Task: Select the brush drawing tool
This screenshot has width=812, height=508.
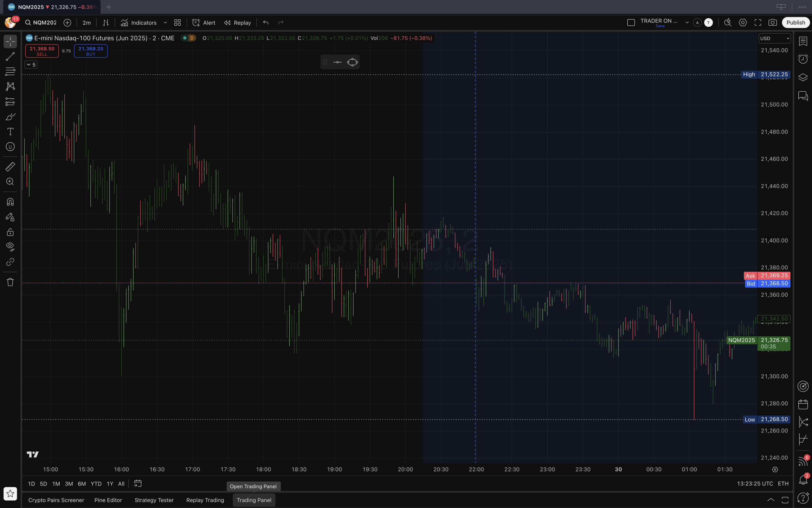Action: (x=10, y=116)
